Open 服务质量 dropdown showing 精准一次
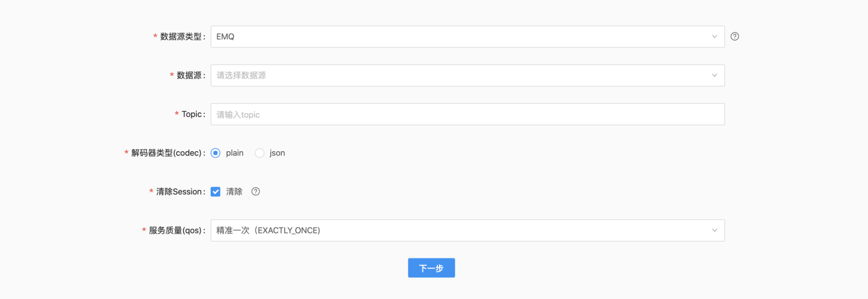Screen dimensions: 868x299 (463, 231)
